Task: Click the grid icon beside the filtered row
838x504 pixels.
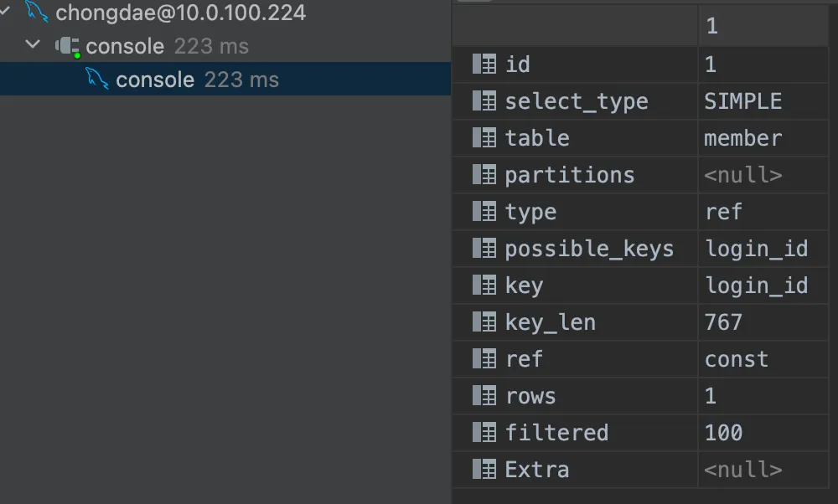Action: tap(484, 433)
